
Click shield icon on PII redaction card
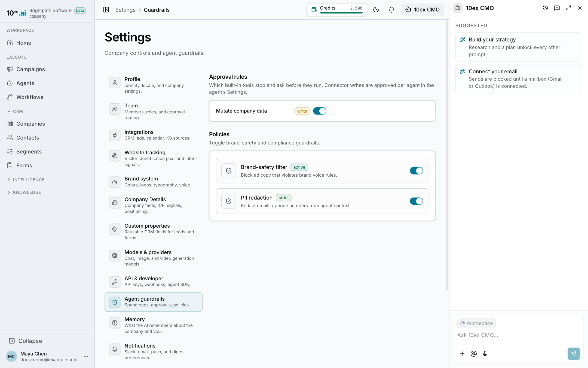click(x=229, y=201)
